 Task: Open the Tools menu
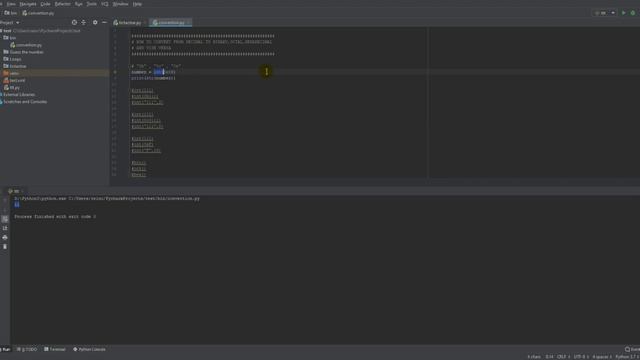pyautogui.click(x=91, y=4)
